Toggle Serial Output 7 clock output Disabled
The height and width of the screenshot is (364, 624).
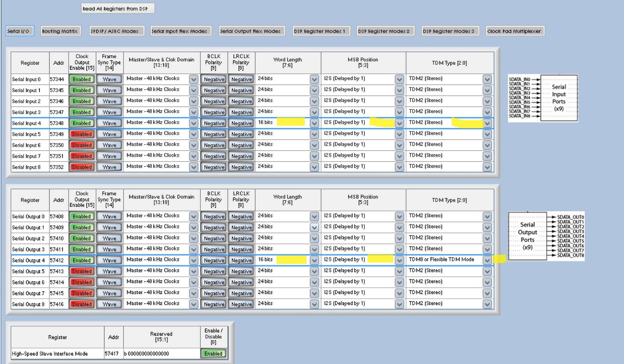82,293
